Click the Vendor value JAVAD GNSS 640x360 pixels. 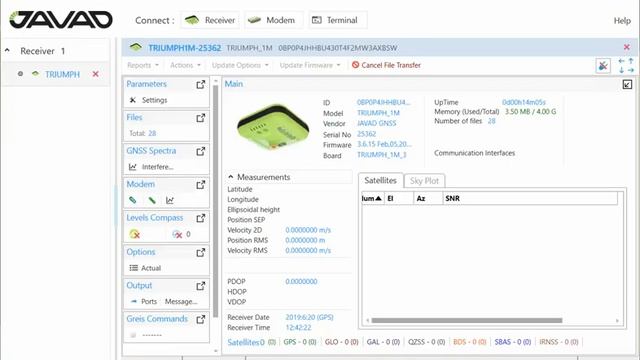tap(376, 123)
